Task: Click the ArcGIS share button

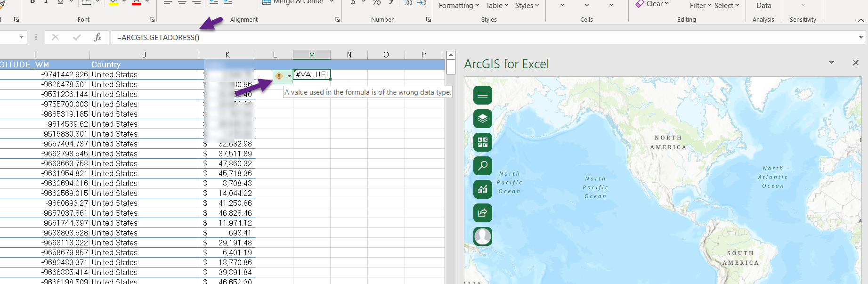Action: click(482, 213)
